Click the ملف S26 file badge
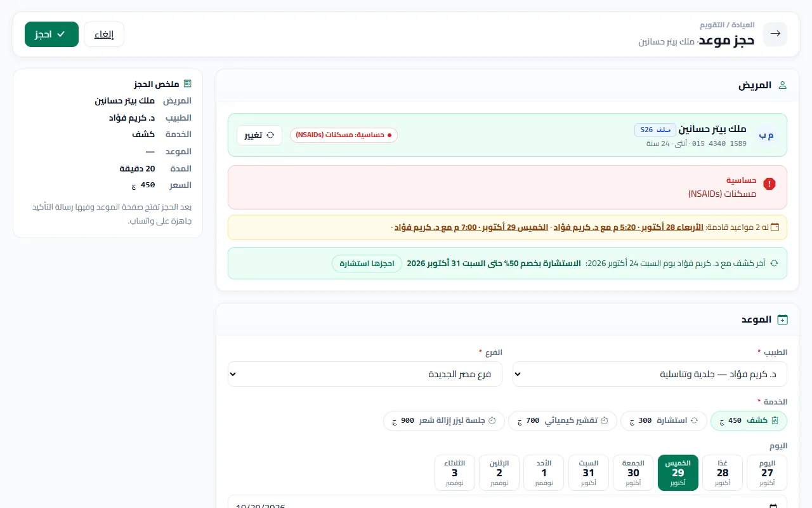812x508 pixels. (x=655, y=130)
